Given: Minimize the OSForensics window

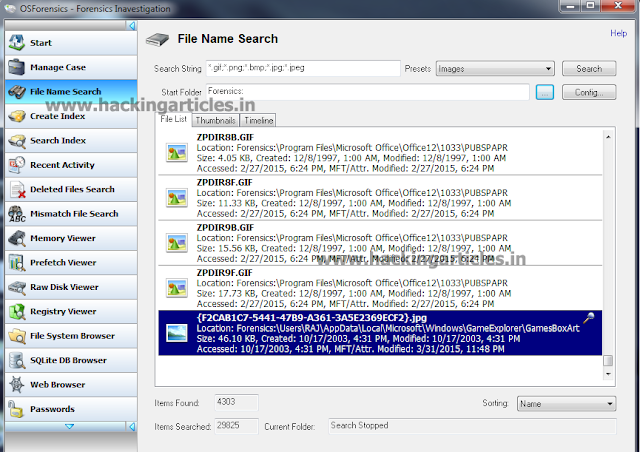Looking at the screenshot, I should (570, 6).
